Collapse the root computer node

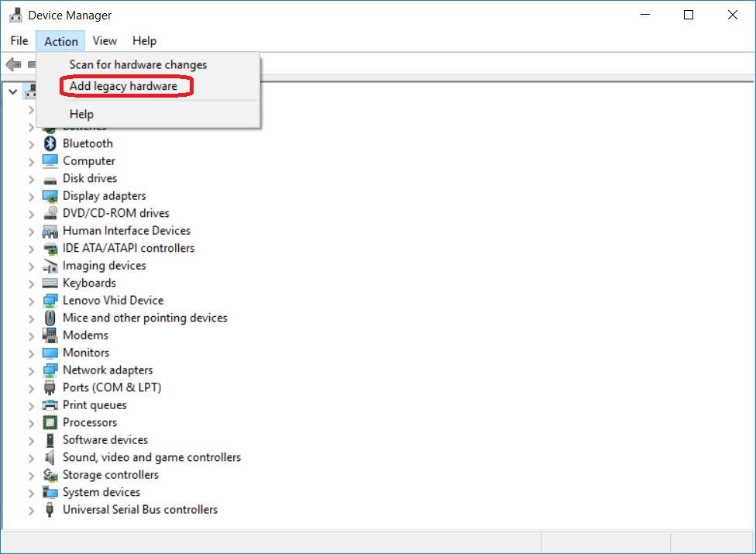point(12,91)
